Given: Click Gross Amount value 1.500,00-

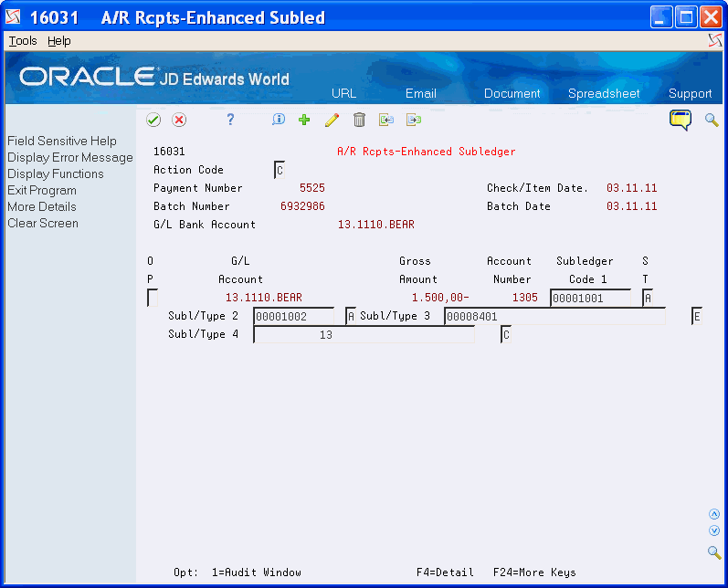Looking at the screenshot, I should 440,298.
